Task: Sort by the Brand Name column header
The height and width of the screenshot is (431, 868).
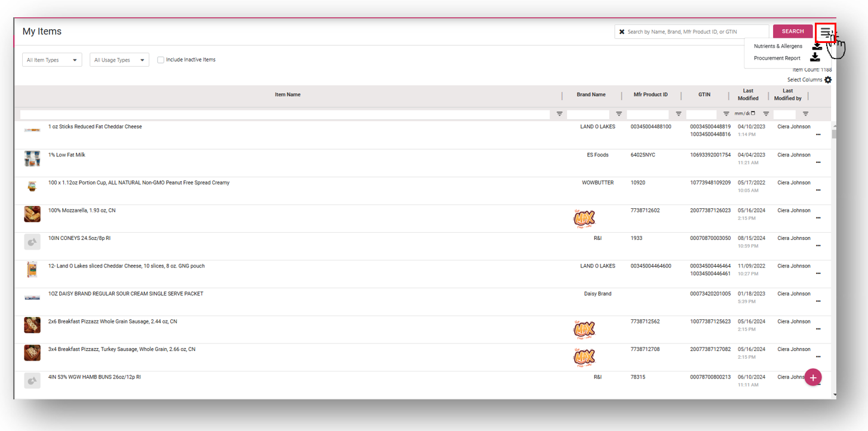Action: point(591,94)
